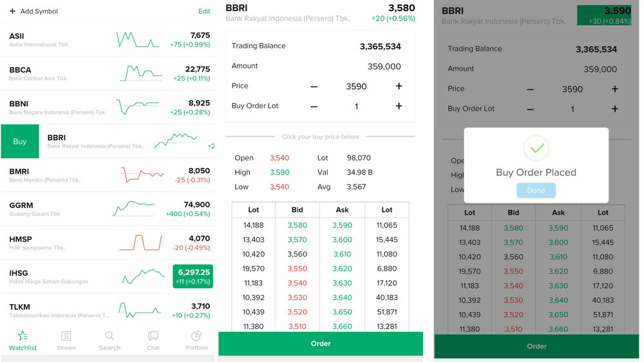Screen dimensions: 644x362
Task: Open the BMRI watchlist row
Action: click(x=108, y=175)
